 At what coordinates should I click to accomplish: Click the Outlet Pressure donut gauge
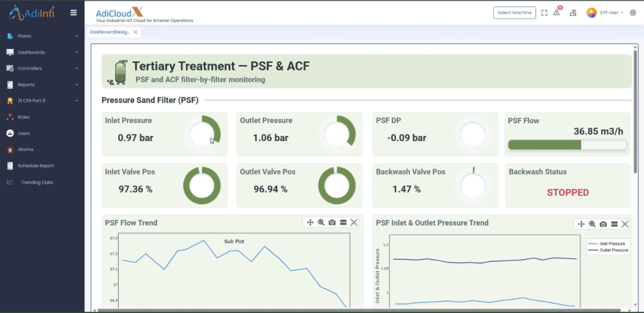click(x=337, y=134)
